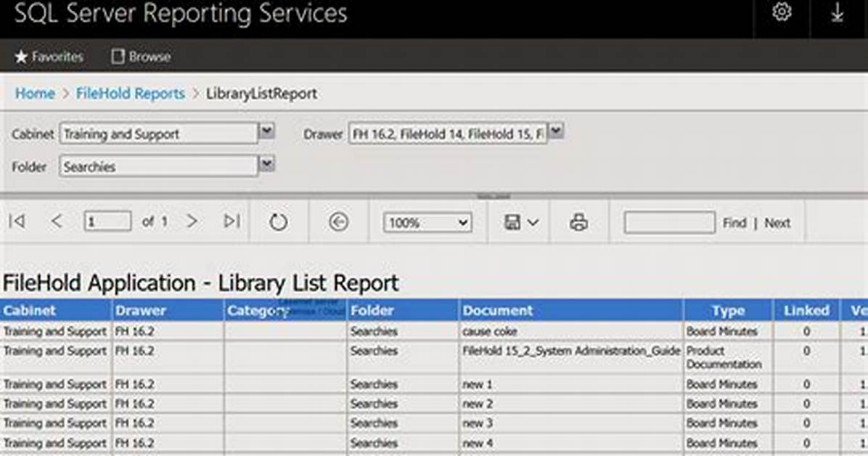Select the 'new 3' document cell

pyautogui.click(x=571, y=423)
